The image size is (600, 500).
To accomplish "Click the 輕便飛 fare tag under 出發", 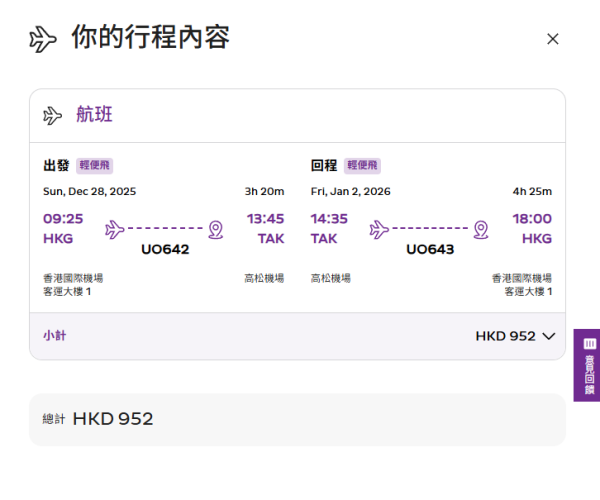I will (x=95, y=166).
